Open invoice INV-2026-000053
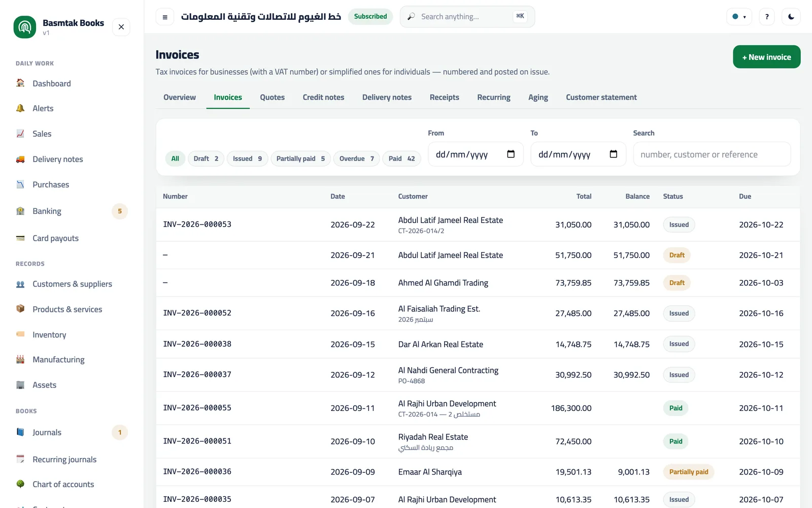 [x=197, y=225]
